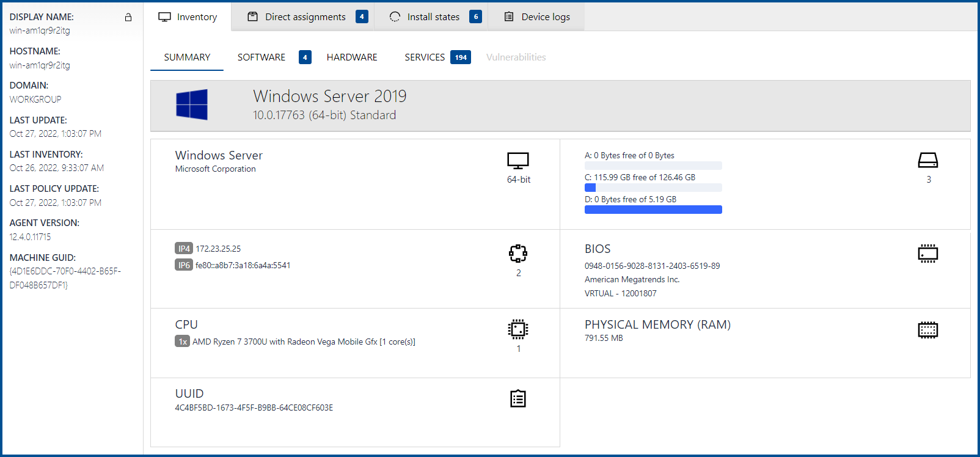Click the BIOS chip icon

pos(927,253)
